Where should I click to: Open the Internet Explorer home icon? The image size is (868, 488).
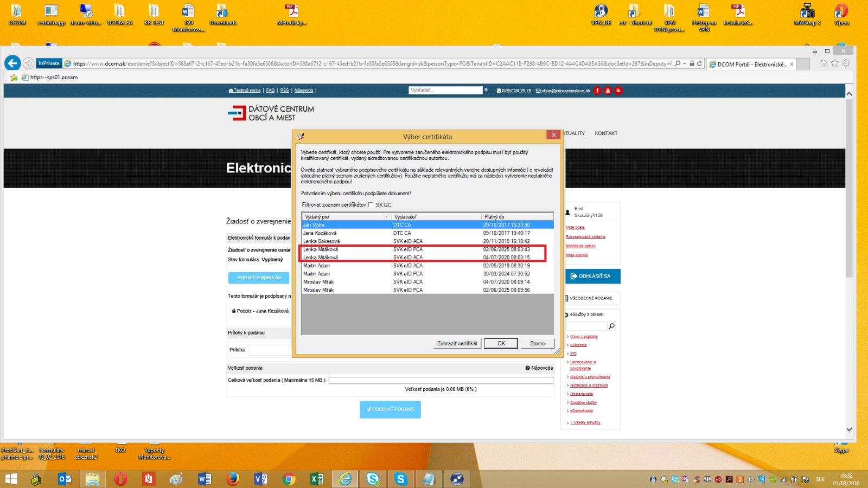click(824, 63)
